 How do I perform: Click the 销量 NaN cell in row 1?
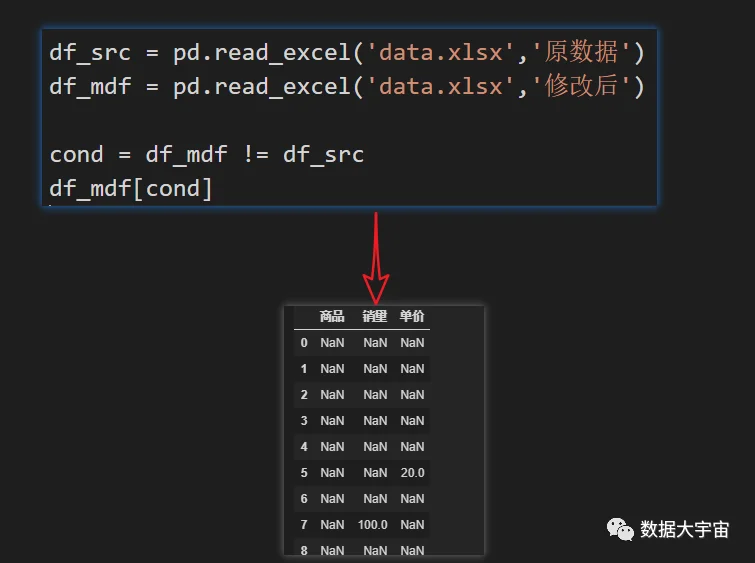tap(375, 369)
